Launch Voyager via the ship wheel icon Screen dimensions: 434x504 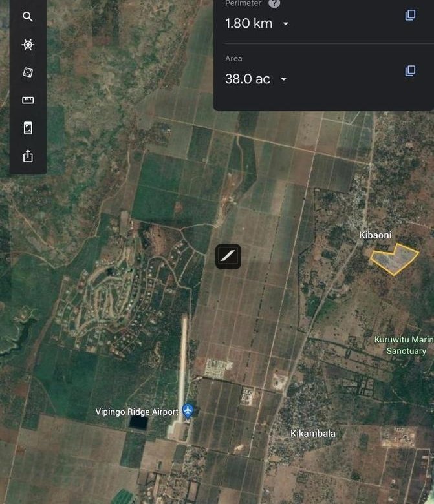(28, 45)
